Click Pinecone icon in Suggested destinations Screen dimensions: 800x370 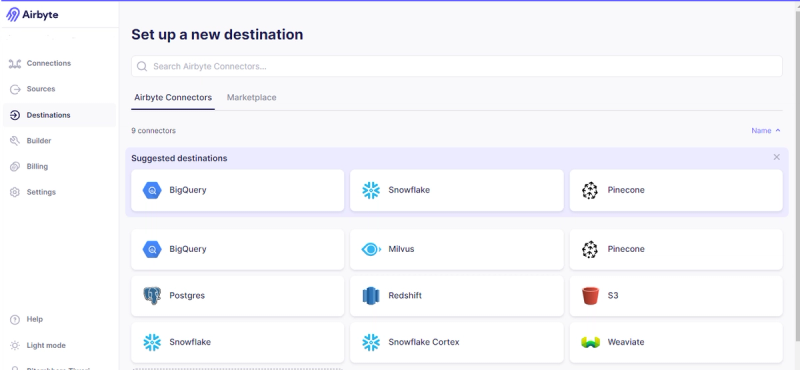(590, 190)
